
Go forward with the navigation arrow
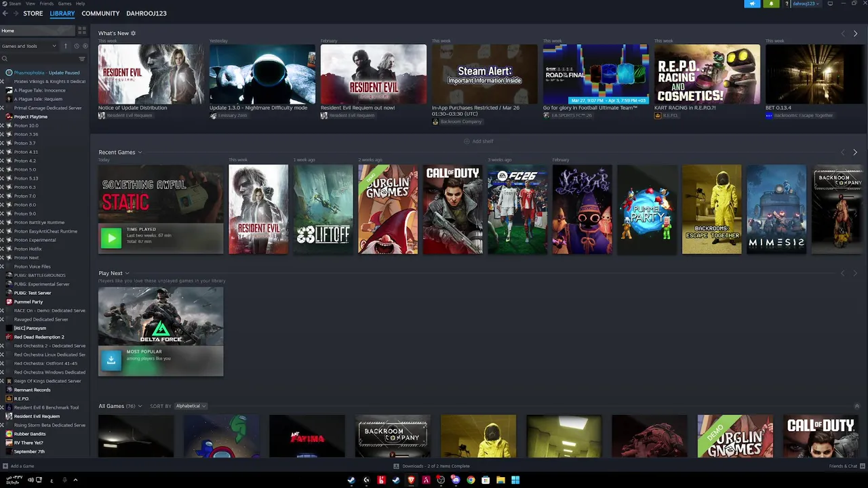tap(17, 14)
